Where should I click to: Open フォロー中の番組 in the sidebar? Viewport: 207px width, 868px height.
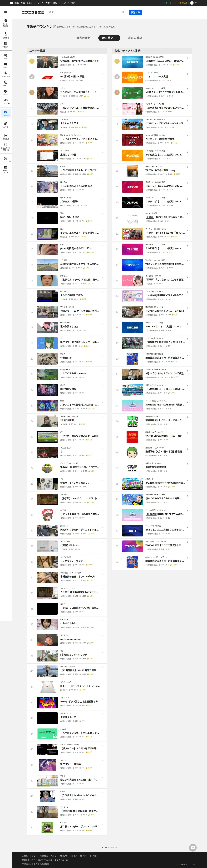click(6, 23)
